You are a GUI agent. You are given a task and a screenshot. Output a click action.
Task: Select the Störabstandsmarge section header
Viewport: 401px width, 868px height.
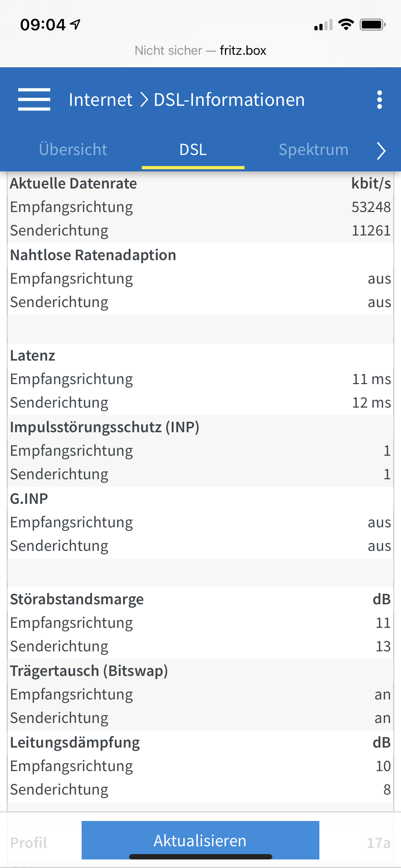[x=77, y=599]
